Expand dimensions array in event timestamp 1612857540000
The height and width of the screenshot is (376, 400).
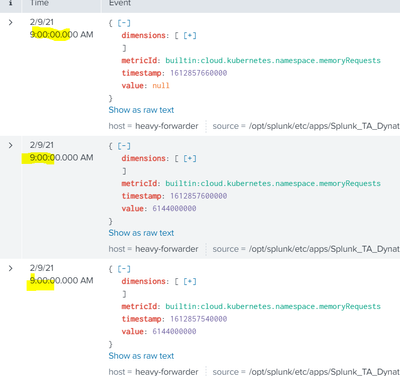190,281
